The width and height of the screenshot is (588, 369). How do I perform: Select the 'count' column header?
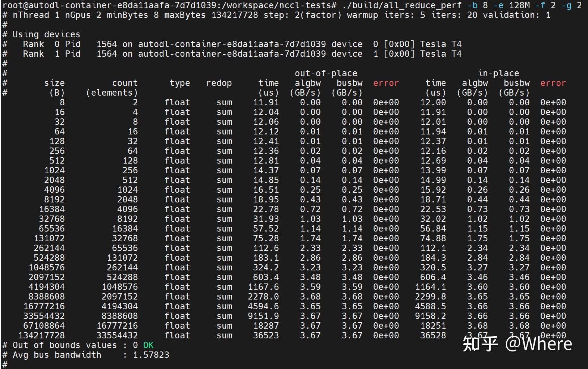coord(125,83)
